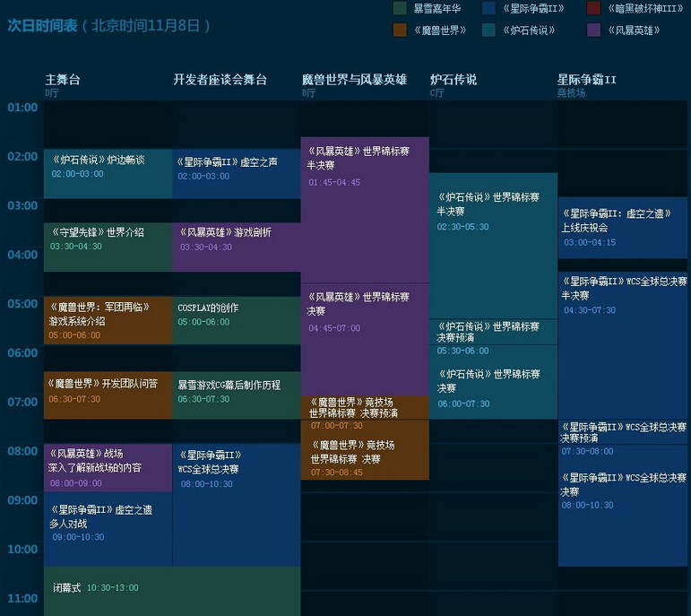The height and width of the screenshot is (616, 691).
Task: Click the 《魔兽世界》 orange legend swatch
Action: pyautogui.click(x=400, y=30)
